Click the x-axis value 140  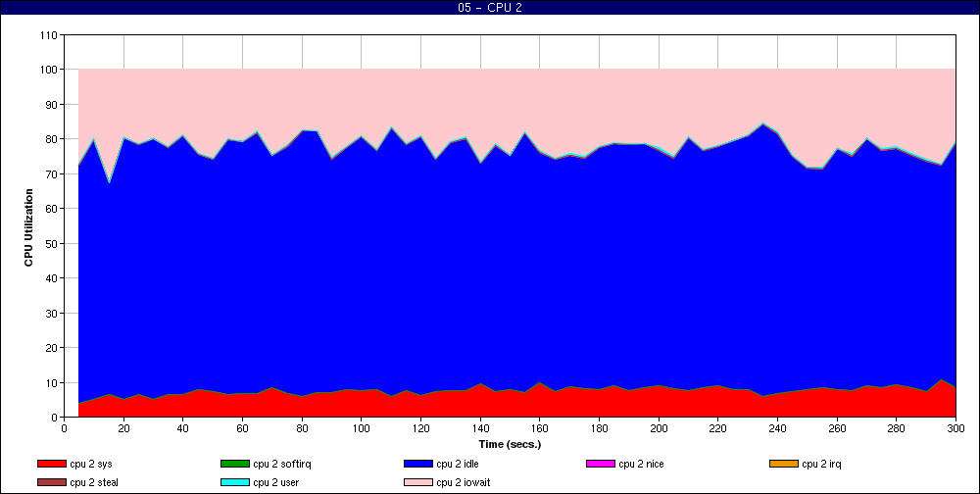click(480, 428)
